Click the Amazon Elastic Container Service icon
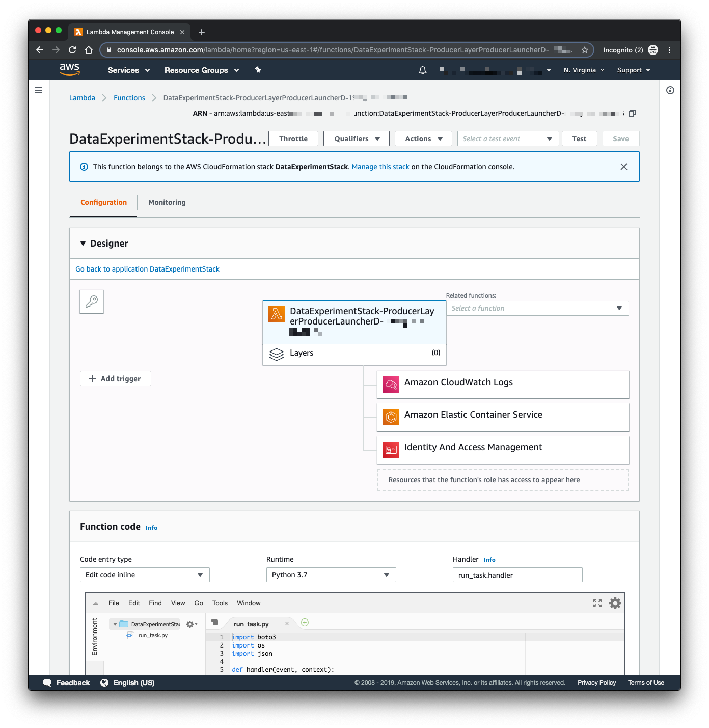This screenshot has width=709, height=728. (391, 417)
